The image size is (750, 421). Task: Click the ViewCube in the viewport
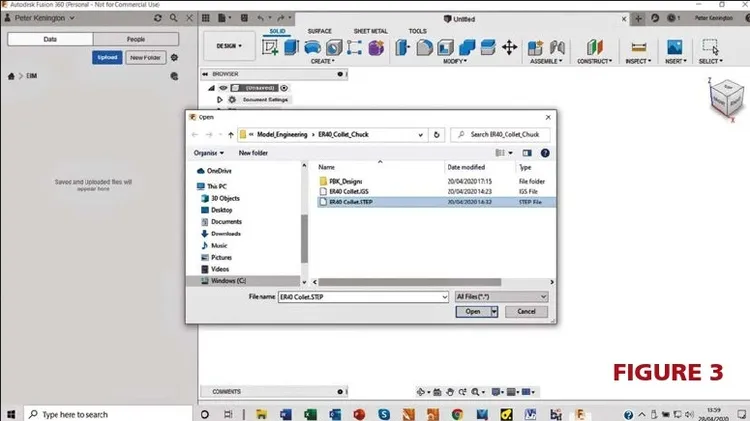[727, 99]
